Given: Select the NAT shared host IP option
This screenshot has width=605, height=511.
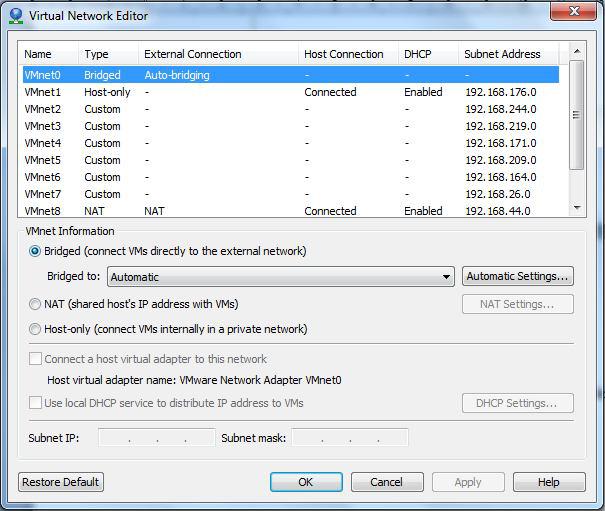Looking at the screenshot, I should coord(35,304).
